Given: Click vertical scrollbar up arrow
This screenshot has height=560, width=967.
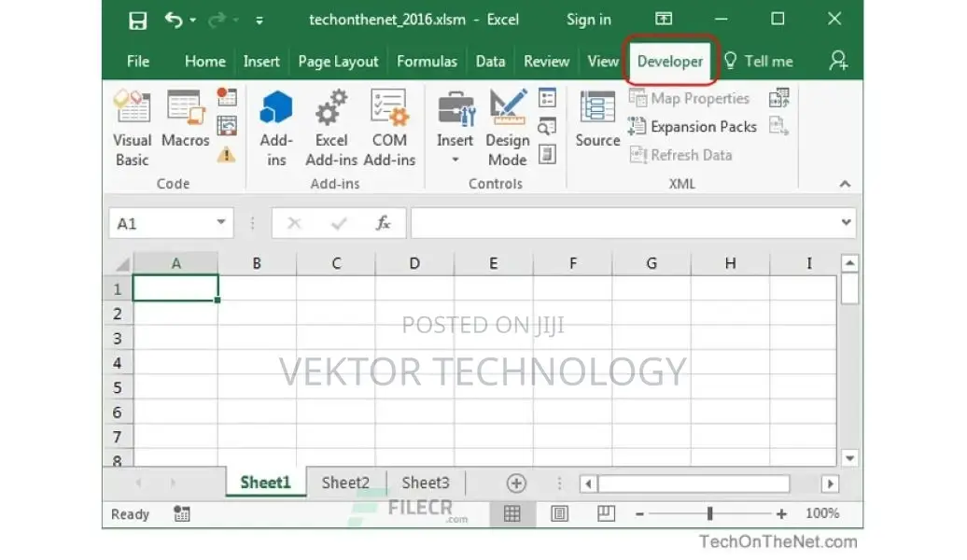Looking at the screenshot, I should coord(849,263).
